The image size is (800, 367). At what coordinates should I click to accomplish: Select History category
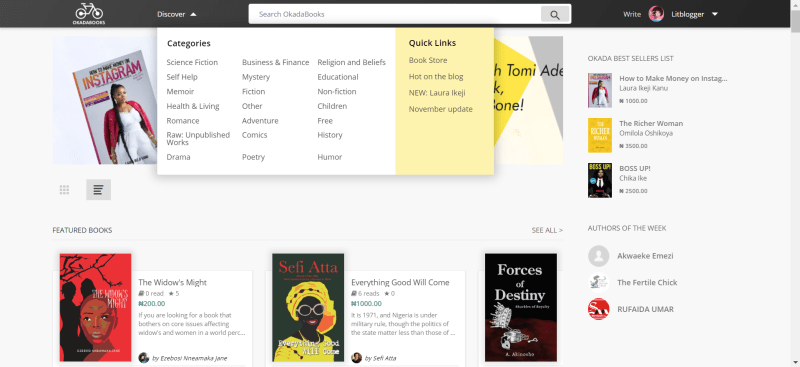coord(330,135)
